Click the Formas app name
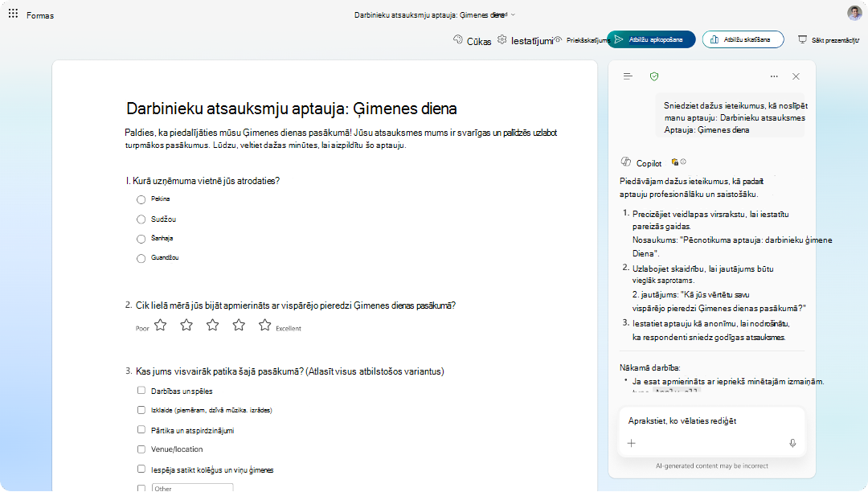Image resolution: width=868 pixels, height=492 pixels. (40, 15)
